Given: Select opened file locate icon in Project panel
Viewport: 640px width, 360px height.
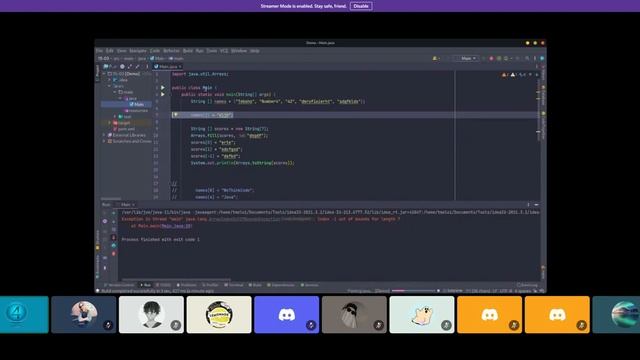Looking at the screenshot, I should pyautogui.click(x=122, y=67).
